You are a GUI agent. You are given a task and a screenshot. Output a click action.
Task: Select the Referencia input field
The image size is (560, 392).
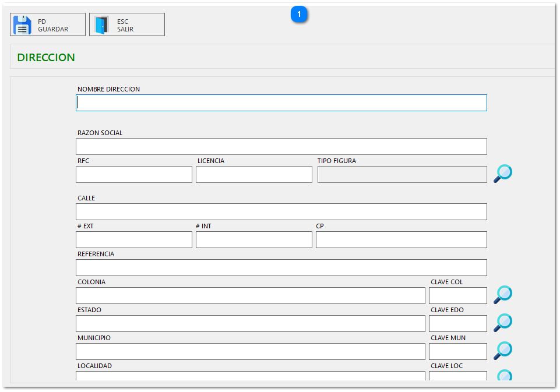tap(281, 268)
